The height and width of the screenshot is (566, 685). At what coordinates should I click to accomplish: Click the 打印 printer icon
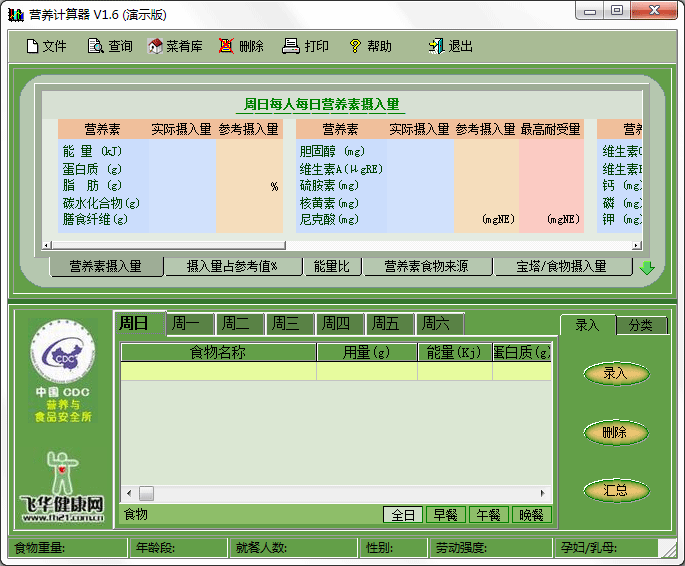pos(291,46)
